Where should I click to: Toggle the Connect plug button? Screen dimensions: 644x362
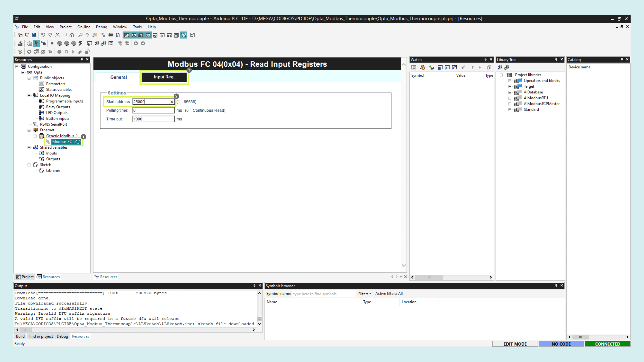coord(36,44)
